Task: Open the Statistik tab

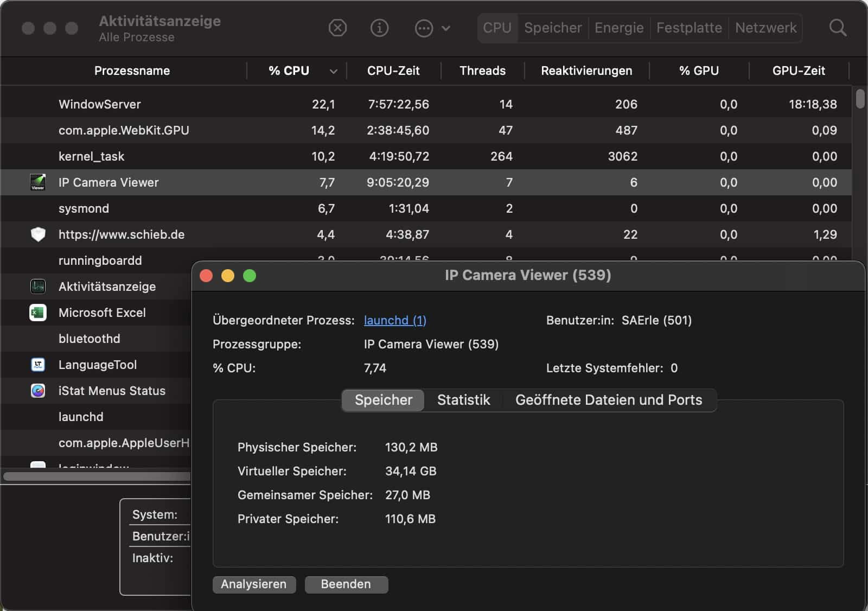Action: click(x=463, y=400)
